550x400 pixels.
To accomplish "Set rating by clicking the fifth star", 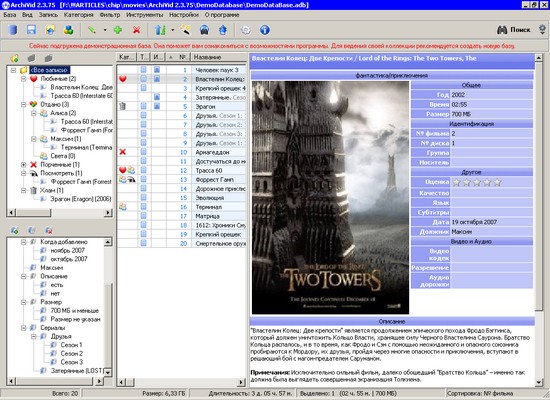I will tap(497, 182).
